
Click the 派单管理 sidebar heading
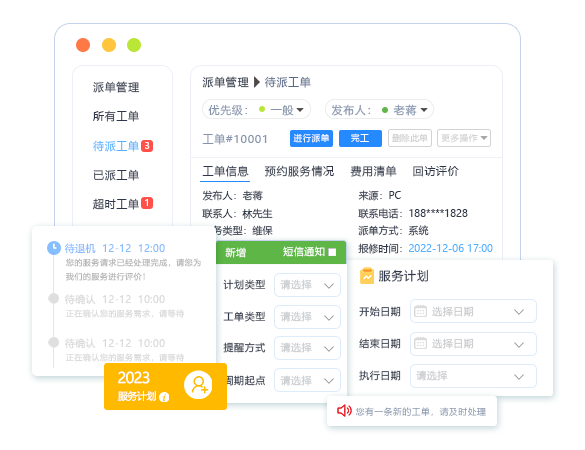116,87
